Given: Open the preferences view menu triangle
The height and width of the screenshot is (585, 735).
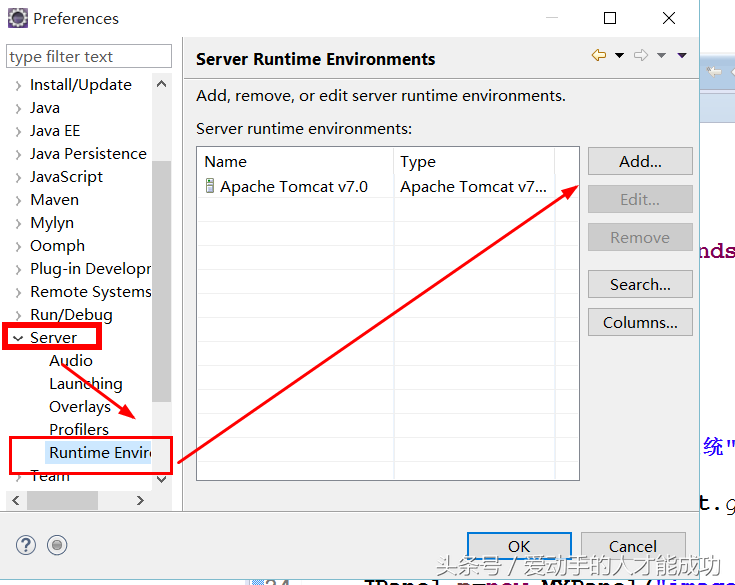Looking at the screenshot, I should 682,55.
